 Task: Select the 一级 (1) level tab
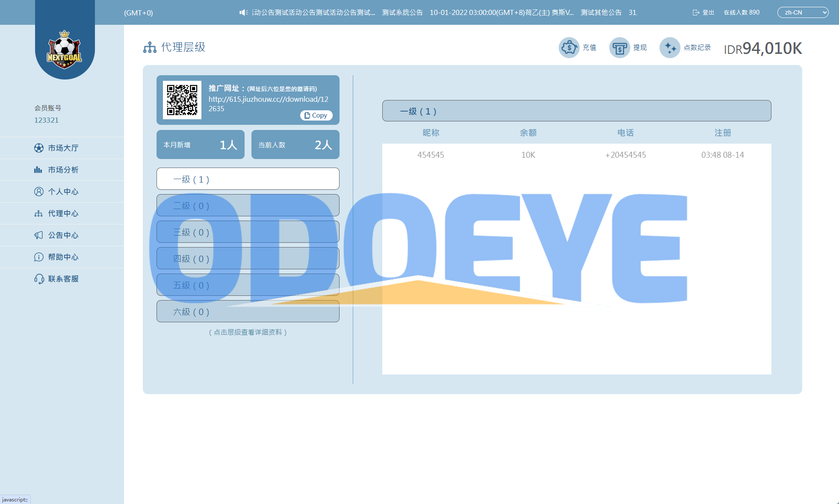248,179
